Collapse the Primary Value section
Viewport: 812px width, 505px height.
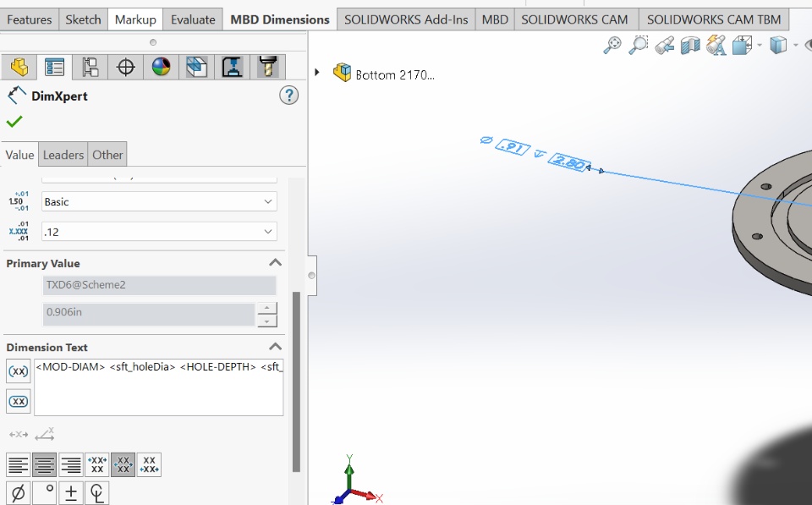tap(276, 262)
